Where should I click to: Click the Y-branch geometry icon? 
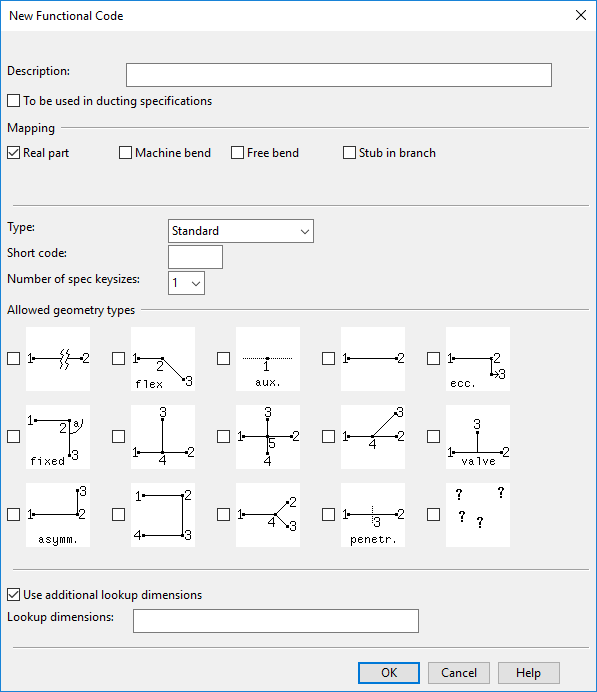pyautogui.click(x=268, y=515)
